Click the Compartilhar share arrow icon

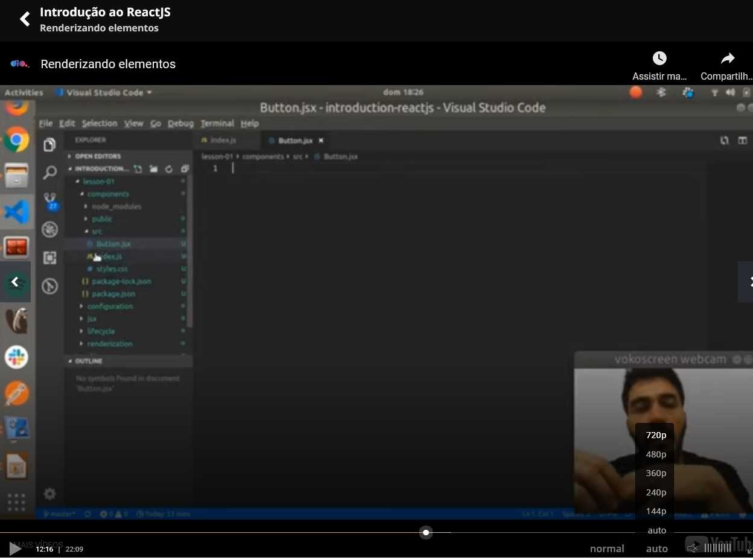point(728,59)
